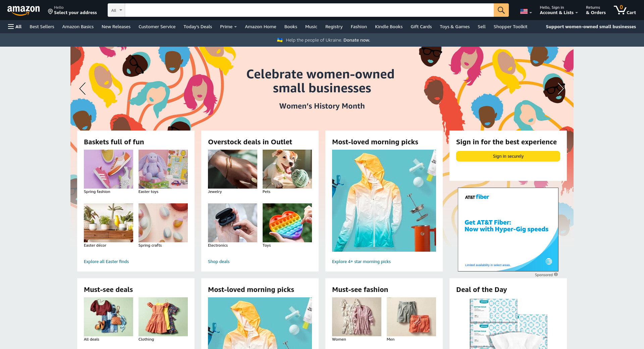The width and height of the screenshot is (644, 349).
Task: Open Spring fashion thumbnail
Action: [108, 169]
